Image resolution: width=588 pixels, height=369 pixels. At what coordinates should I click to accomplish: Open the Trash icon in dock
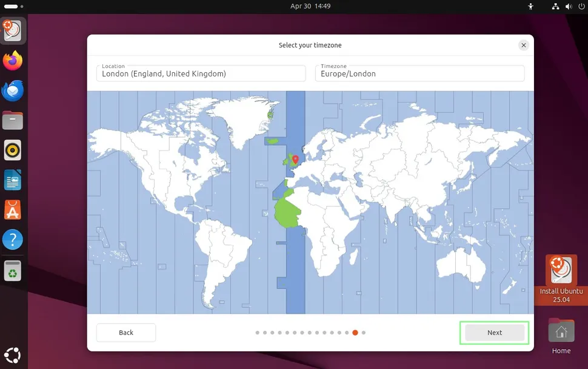tap(13, 270)
